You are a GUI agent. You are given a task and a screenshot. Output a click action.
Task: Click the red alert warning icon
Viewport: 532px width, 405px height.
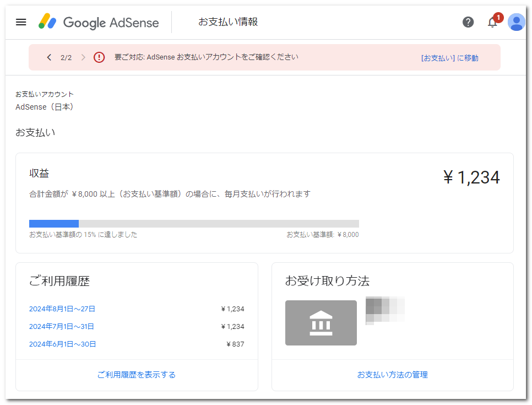click(99, 57)
